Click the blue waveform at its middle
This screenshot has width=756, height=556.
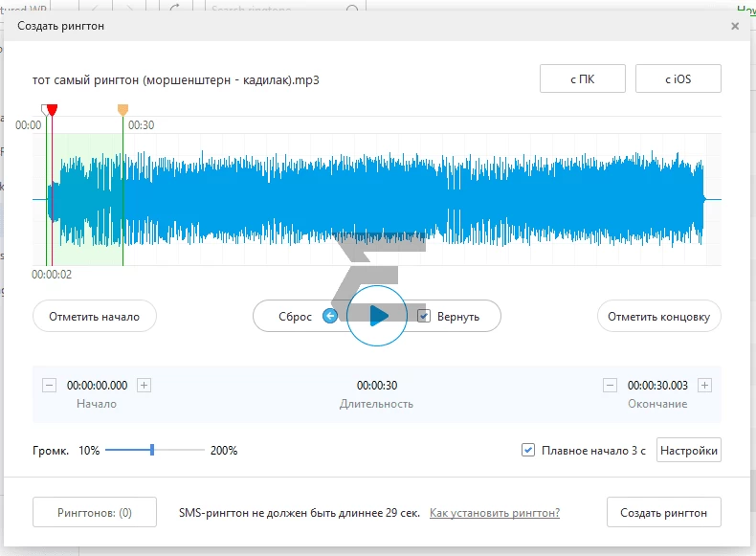pos(376,199)
